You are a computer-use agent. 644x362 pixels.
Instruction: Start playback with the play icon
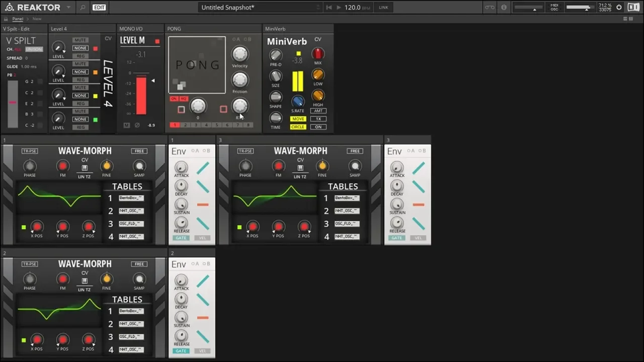coord(339,8)
